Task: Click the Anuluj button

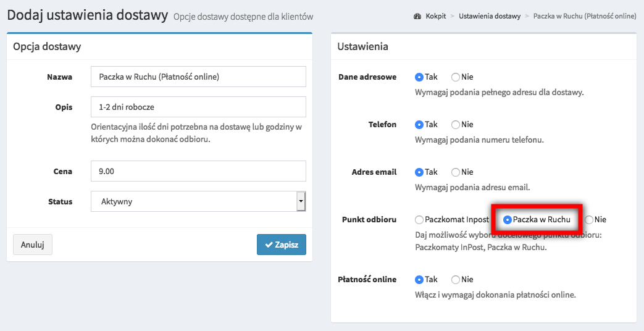Action: coord(33,245)
